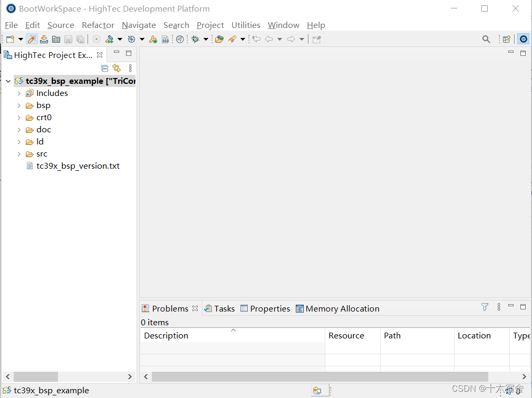Expand the doc folder
Viewport: 532px width, 398px height.
(19, 130)
